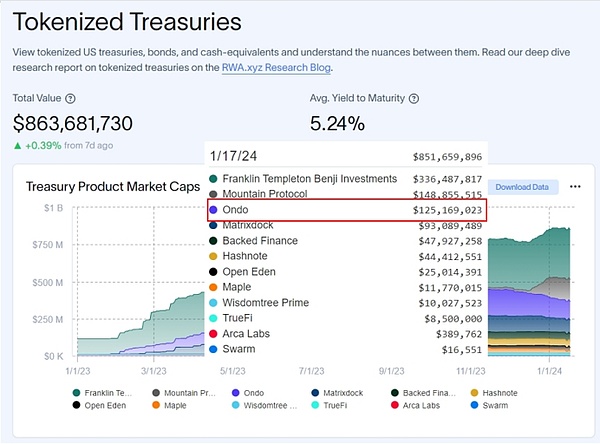
Task: Click Avg. Yield to Maturity help icon
Action: pyautogui.click(x=414, y=99)
